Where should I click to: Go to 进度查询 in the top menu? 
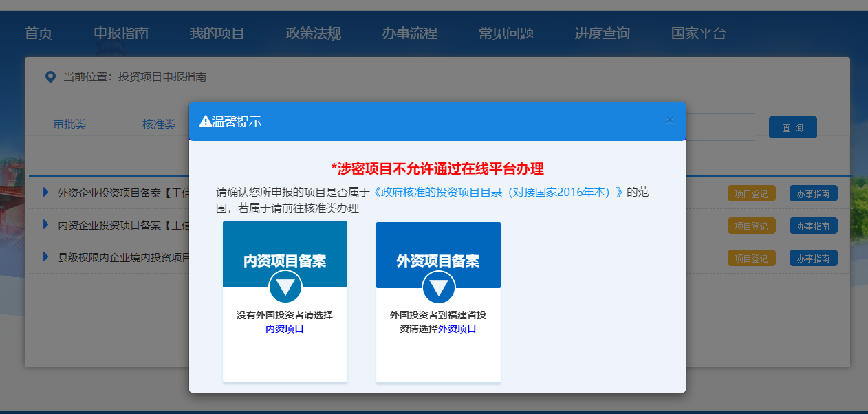click(x=602, y=33)
